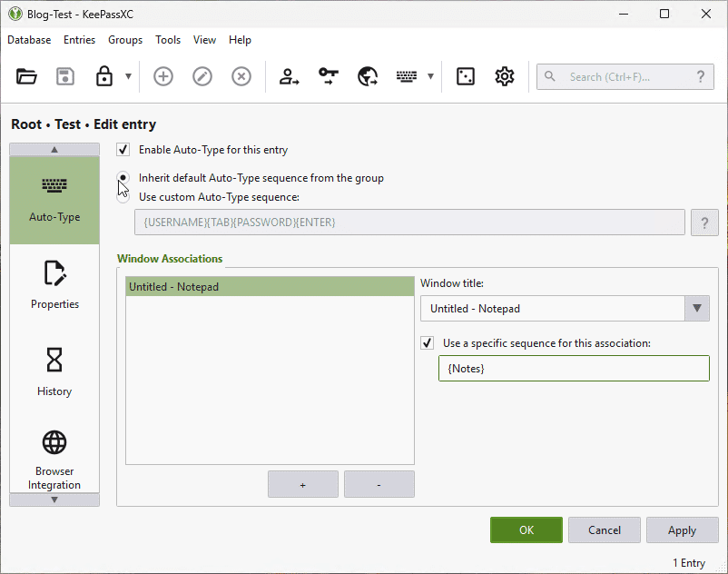The width and height of the screenshot is (728, 574).
Task: Expand lock database dropdown arrow
Action: (128, 76)
